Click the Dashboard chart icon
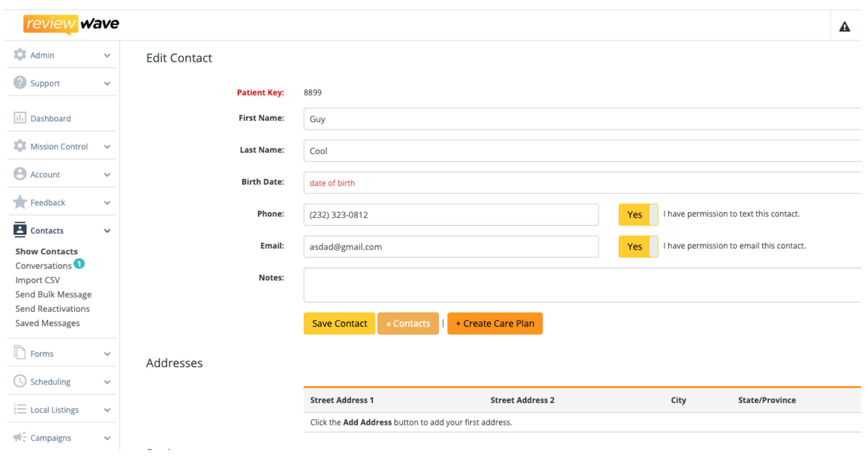 pyautogui.click(x=20, y=118)
